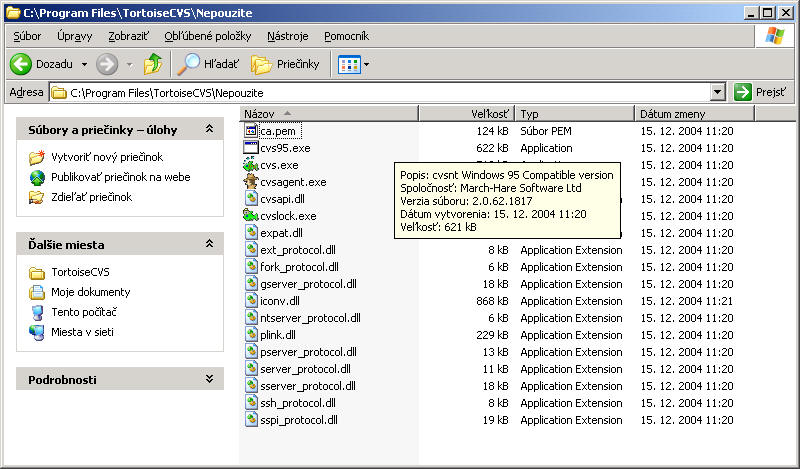Select the pserver_protocol.dll icon
800x469 pixels.
point(251,352)
